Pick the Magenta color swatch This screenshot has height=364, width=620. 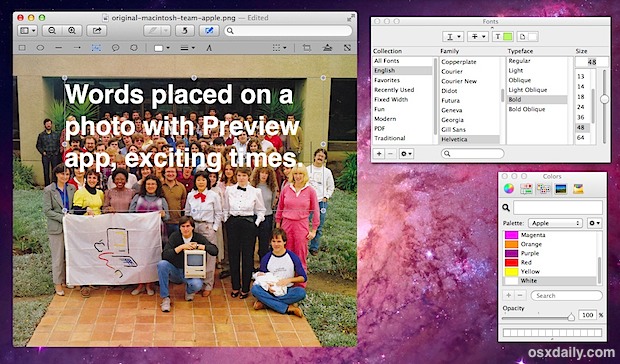pyautogui.click(x=511, y=235)
